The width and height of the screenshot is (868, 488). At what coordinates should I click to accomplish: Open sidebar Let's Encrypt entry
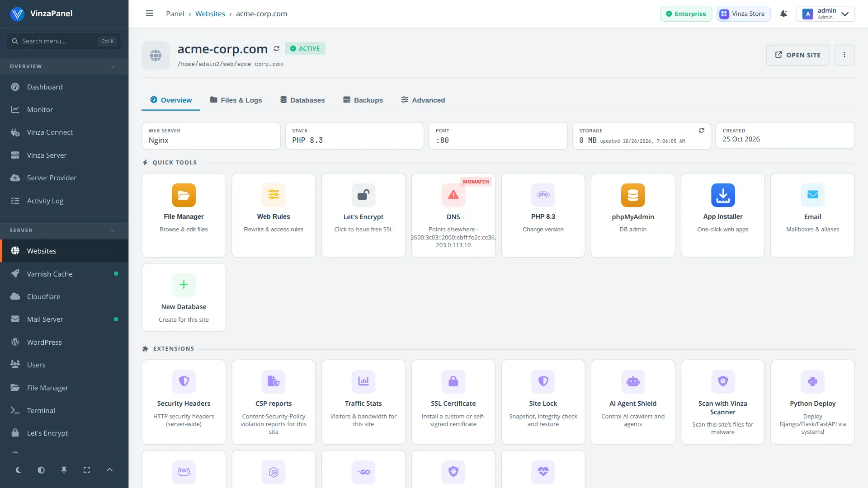coord(64,433)
